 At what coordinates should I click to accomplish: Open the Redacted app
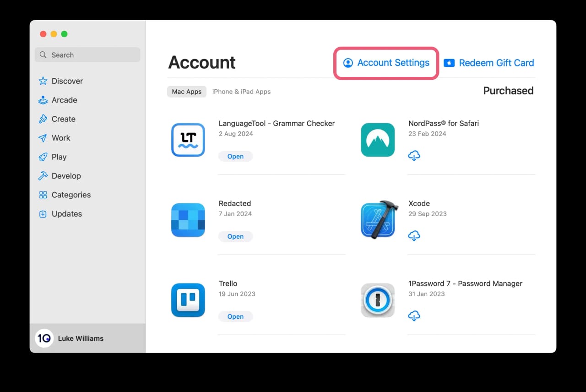[x=235, y=236]
